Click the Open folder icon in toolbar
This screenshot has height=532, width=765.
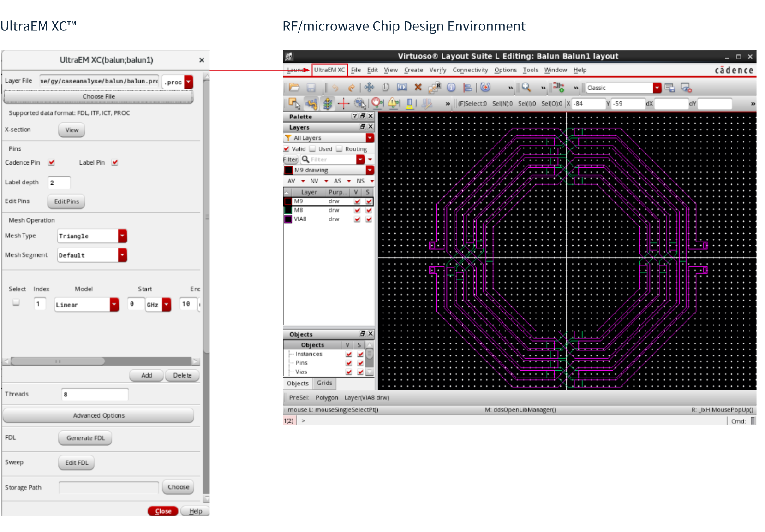point(294,88)
